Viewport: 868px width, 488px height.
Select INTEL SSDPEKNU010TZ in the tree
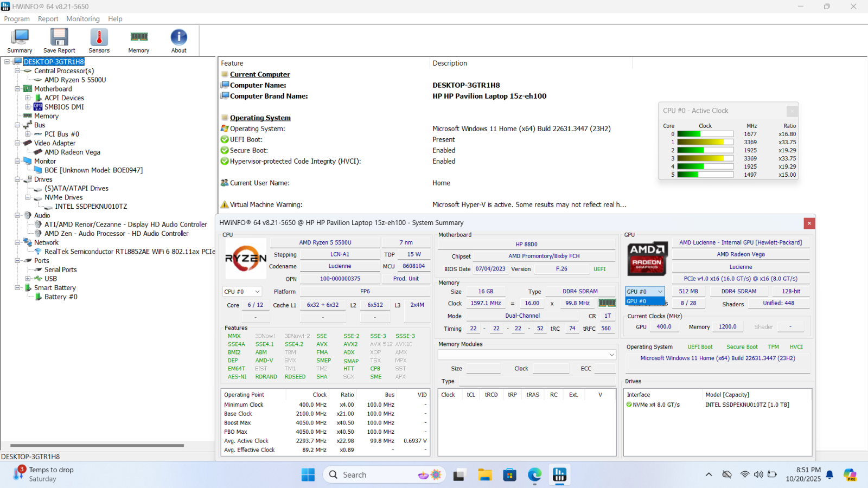[91, 207]
